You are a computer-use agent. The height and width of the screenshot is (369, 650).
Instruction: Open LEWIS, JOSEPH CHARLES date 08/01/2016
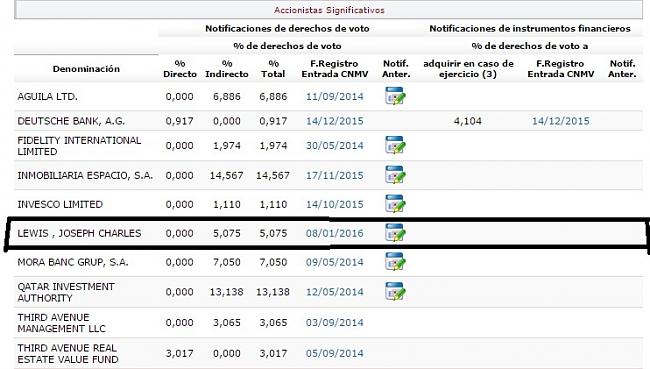click(335, 233)
